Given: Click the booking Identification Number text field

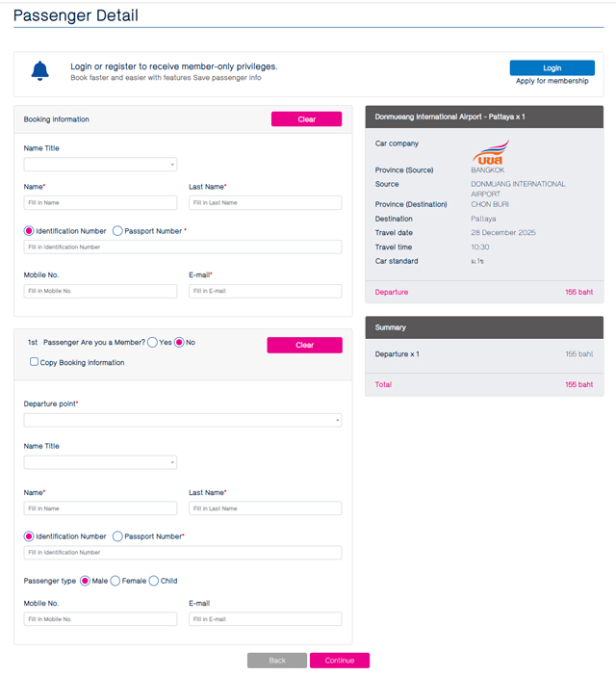Looking at the screenshot, I should click(x=182, y=247).
